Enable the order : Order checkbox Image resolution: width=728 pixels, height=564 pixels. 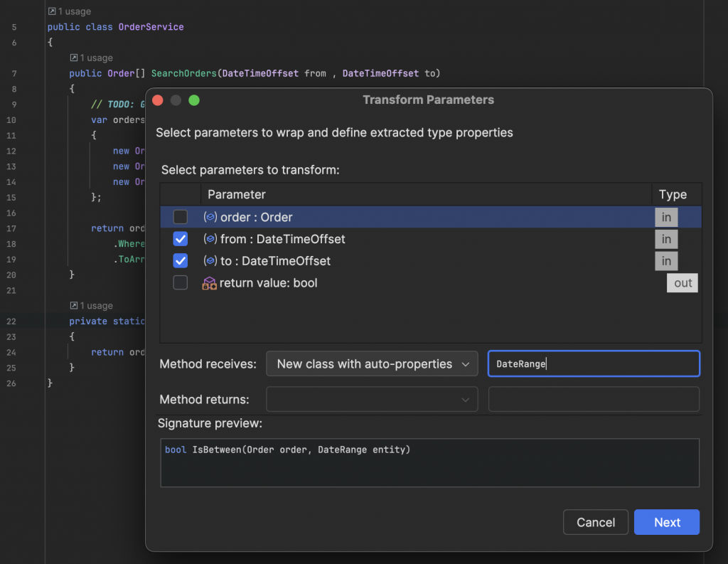[181, 217]
